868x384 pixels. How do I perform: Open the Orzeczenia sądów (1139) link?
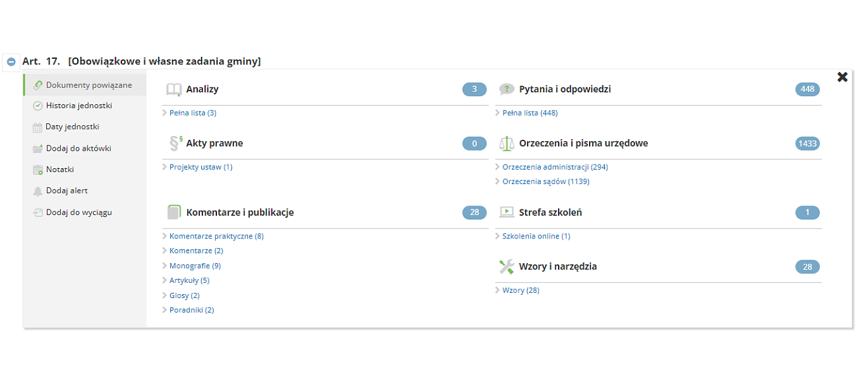pos(545,182)
